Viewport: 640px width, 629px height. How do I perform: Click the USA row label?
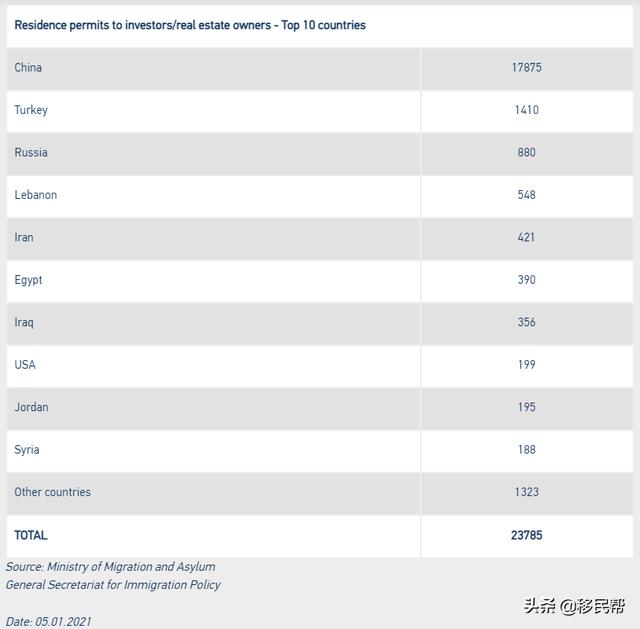point(25,365)
